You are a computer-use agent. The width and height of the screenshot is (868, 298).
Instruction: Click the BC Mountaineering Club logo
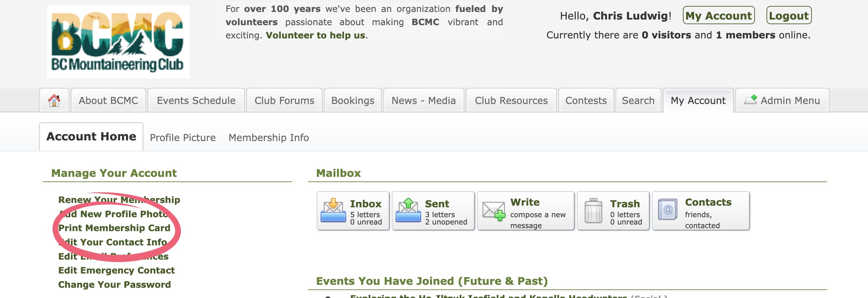coord(118,42)
